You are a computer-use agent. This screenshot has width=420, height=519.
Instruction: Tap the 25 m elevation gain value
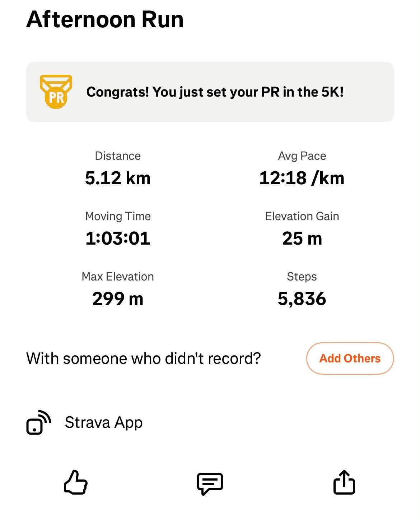point(302,238)
